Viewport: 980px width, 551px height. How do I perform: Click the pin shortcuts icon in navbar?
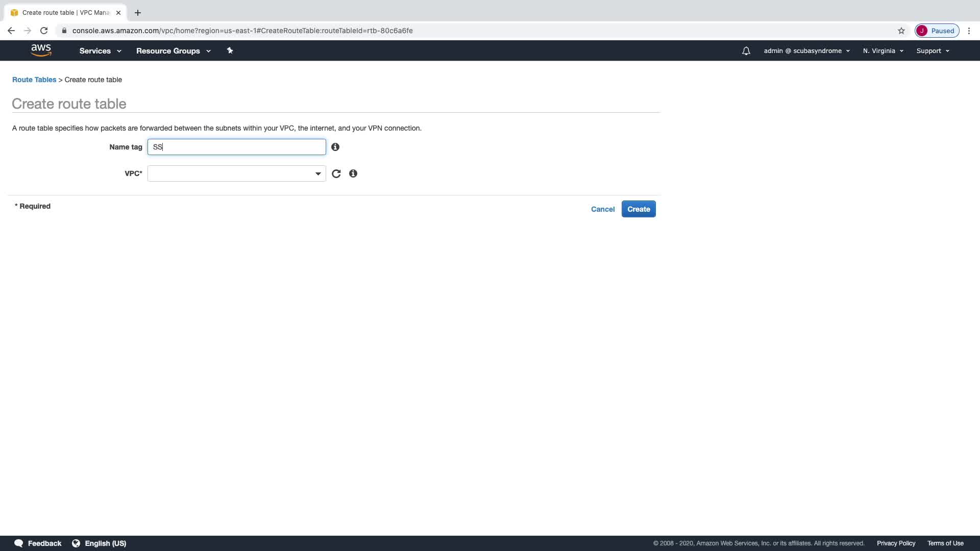point(230,51)
